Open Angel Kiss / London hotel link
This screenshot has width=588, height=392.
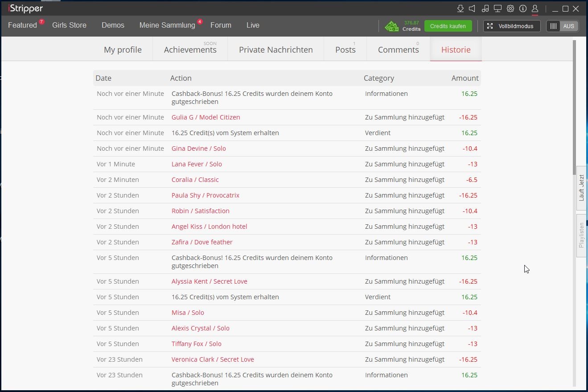click(210, 227)
